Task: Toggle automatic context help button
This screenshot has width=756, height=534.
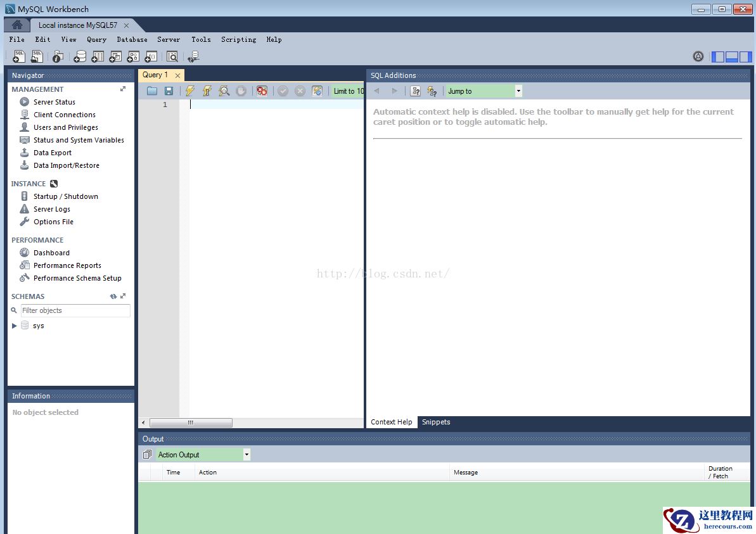Action: click(432, 91)
